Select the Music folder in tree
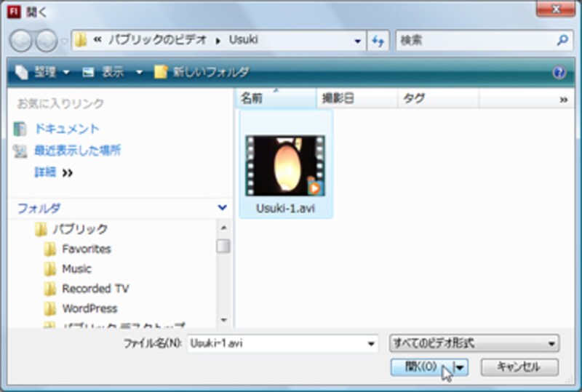This screenshot has height=392, width=582. tap(76, 269)
